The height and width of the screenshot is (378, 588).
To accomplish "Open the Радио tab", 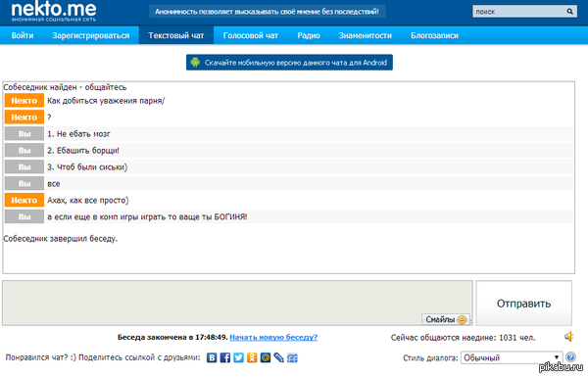I will pyautogui.click(x=309, y=35).
